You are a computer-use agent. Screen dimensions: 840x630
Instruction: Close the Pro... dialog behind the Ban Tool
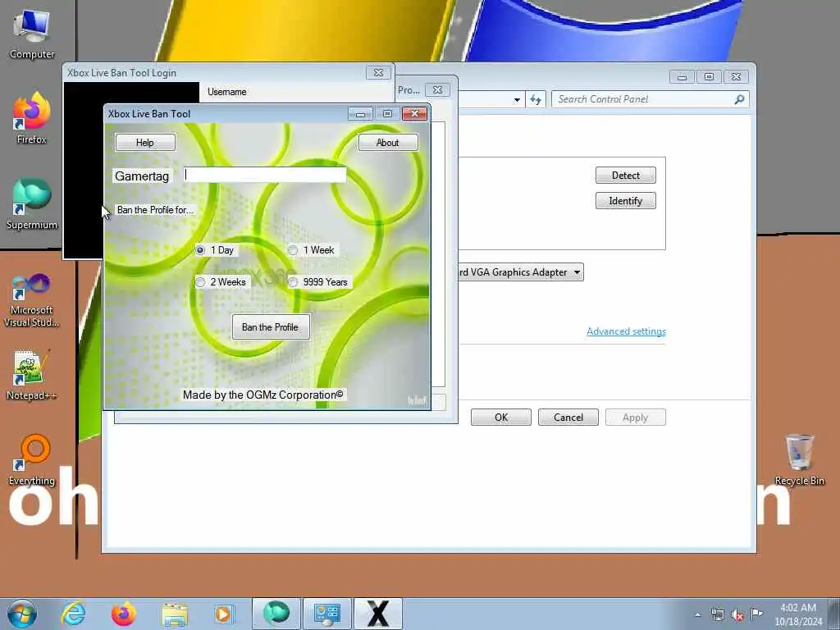pyautogui.click(x=438, y=90)
